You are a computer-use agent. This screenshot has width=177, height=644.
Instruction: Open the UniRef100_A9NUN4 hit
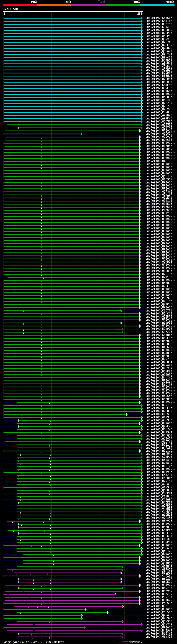pyautogui.click(x=159, y=63)
